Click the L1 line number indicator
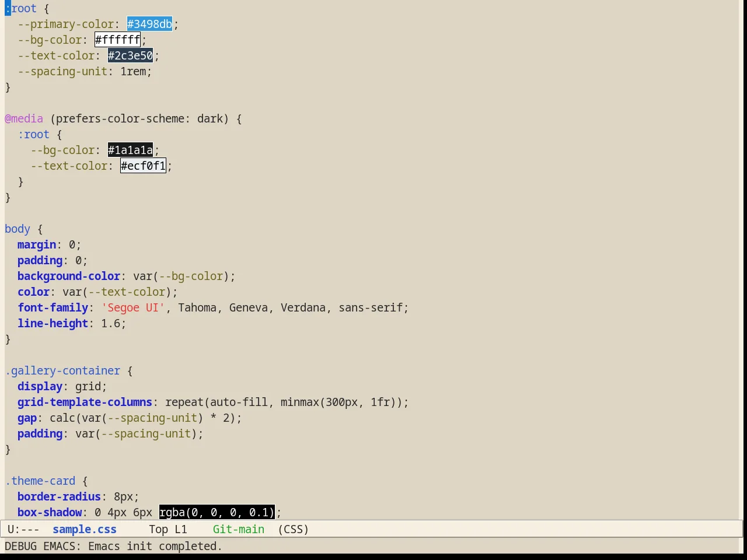The height and width of the screenshot is (560, 747). 181,529
